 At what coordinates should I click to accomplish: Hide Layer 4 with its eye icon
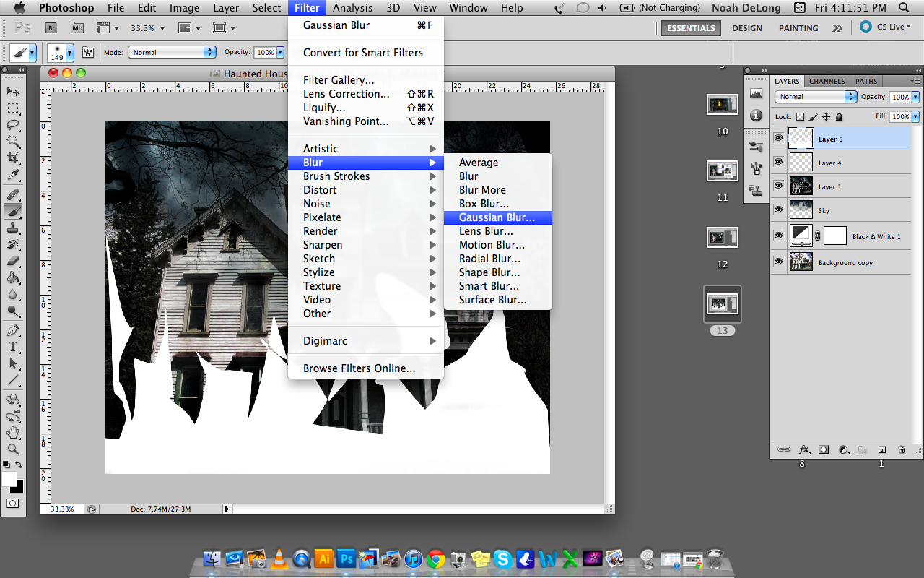click(x=779, y=163)
